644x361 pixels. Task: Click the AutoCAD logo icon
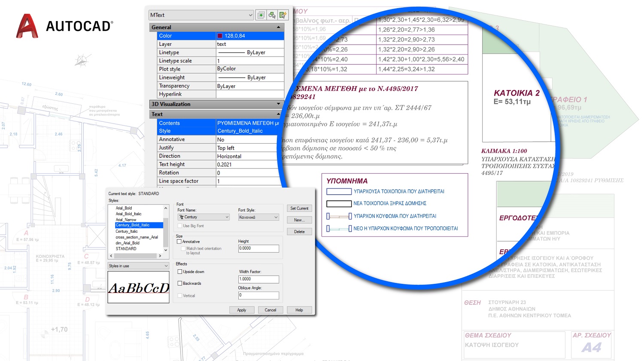point(27,26)
